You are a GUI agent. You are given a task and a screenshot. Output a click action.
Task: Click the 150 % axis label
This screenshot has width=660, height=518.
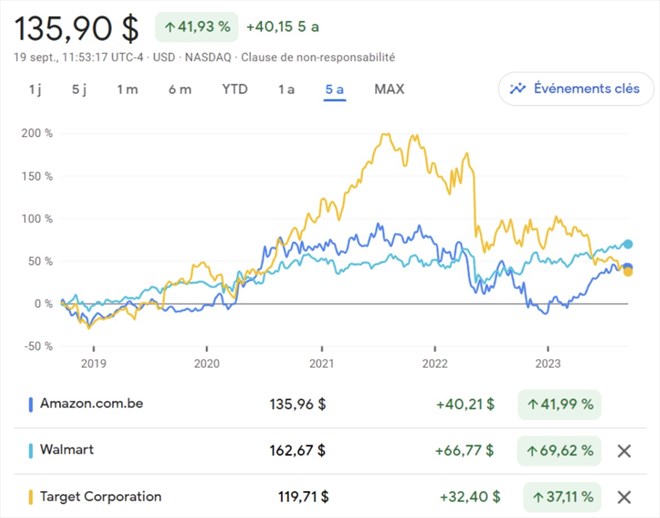coord(37,176)
